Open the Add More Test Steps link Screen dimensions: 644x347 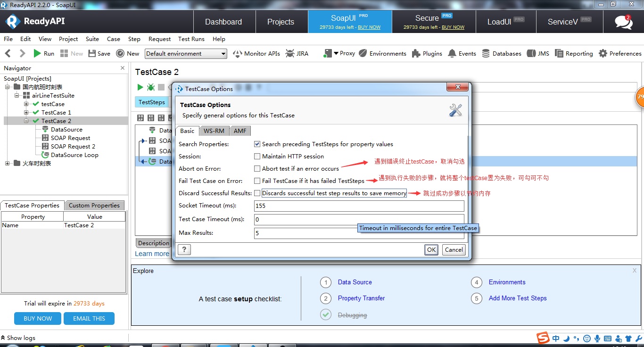click(518, 298)
